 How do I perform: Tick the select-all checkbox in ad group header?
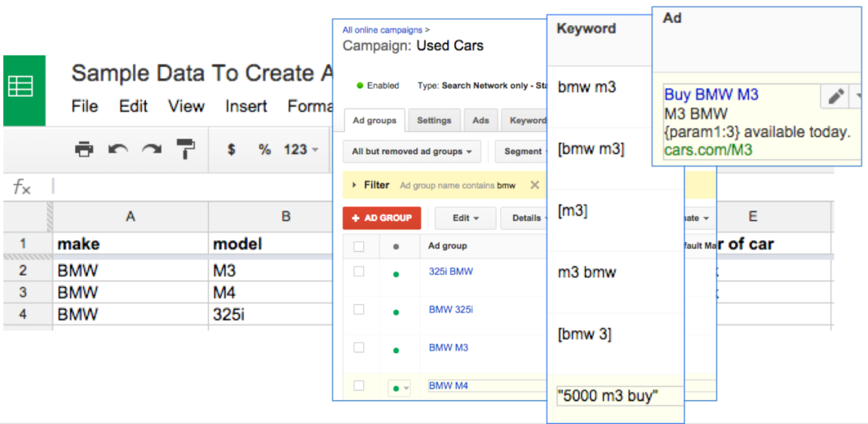(359, 246)
